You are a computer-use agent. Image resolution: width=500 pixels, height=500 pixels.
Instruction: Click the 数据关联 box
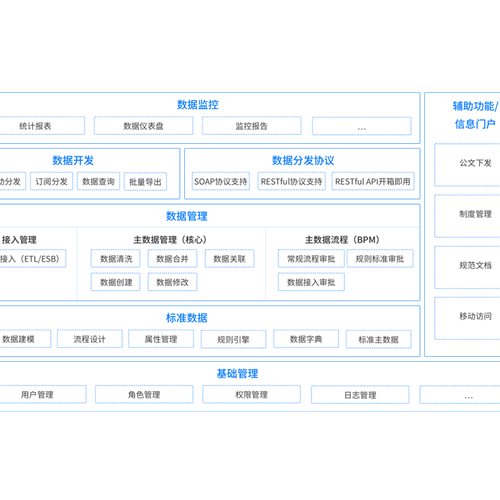[229, 259]
